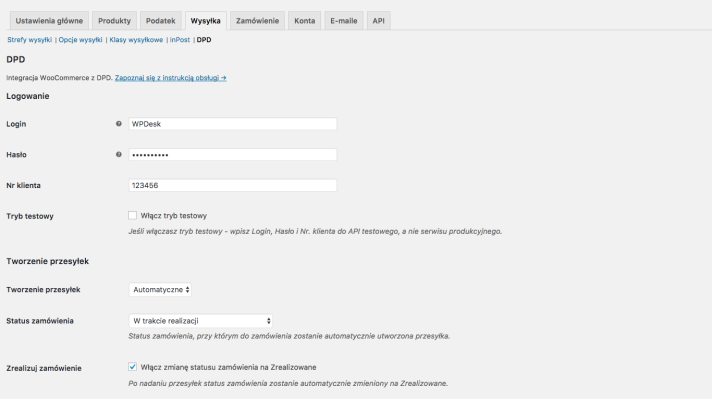Switch to the Ustawienia główne tab

pyautogui.click(x=49, y=21)
